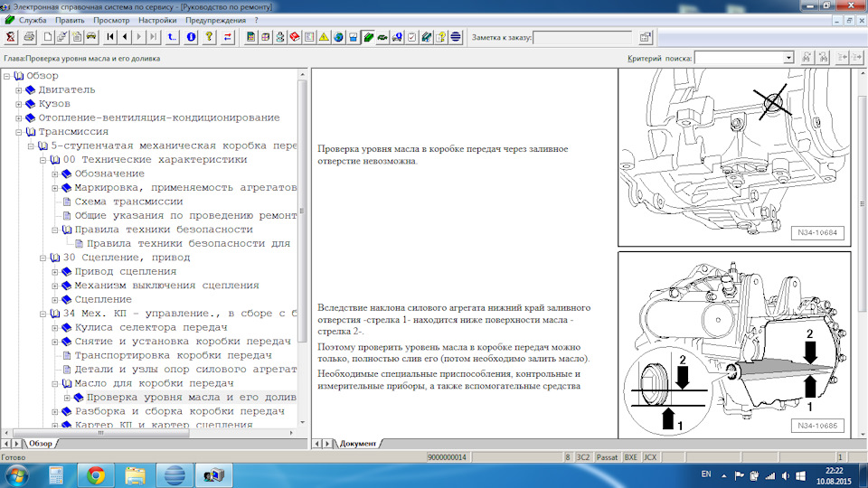Click the yellow question mark help icon
Viewport: 868px width, 488px height.
tap(209, 37)
